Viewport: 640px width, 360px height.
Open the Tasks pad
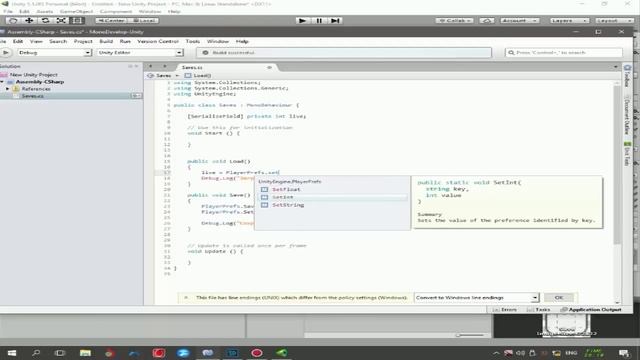(538, 310)
